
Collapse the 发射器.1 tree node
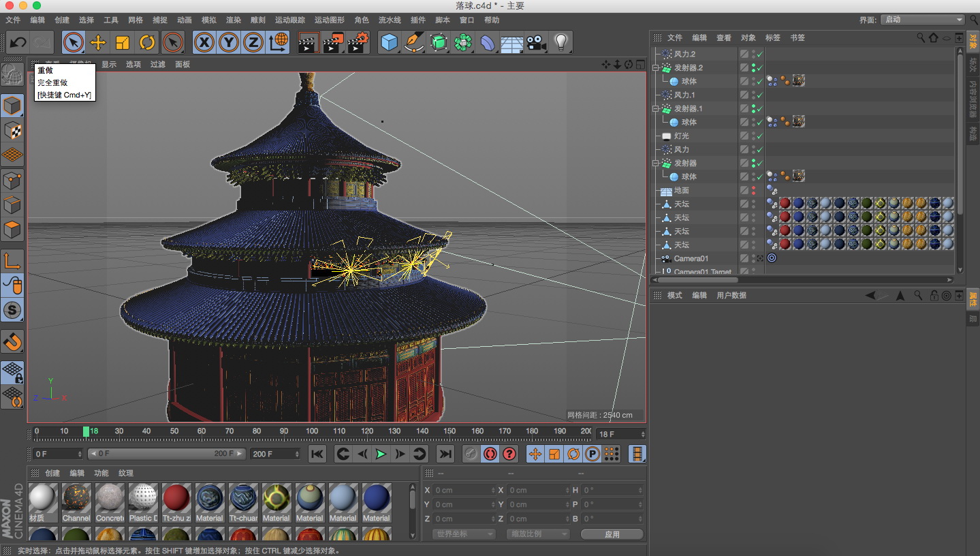point(656,108)
